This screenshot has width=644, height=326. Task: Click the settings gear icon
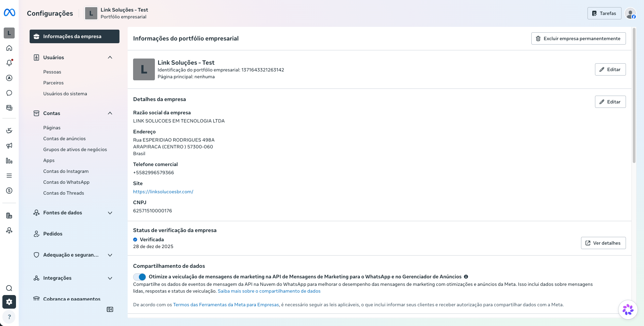click(x=9, y=302)
